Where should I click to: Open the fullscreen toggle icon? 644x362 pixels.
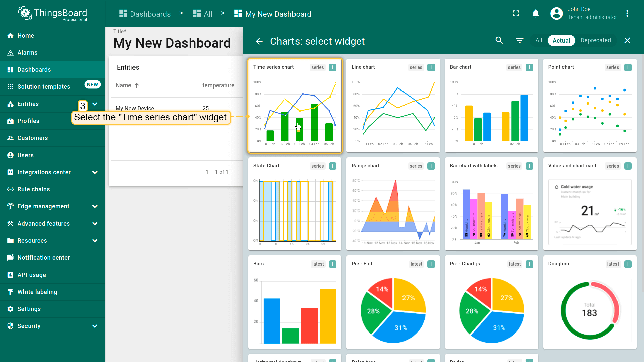[x=516, y=13]
